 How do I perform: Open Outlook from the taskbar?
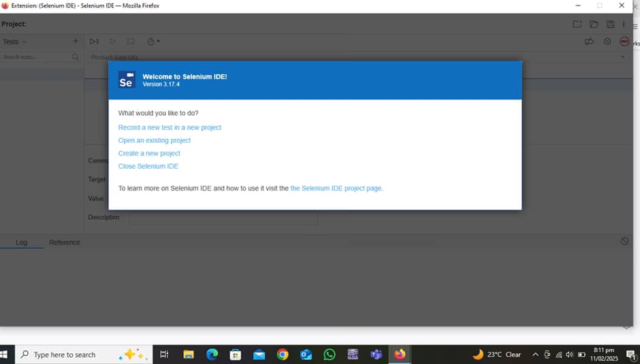pyautogui.click(x=306, y=354)
